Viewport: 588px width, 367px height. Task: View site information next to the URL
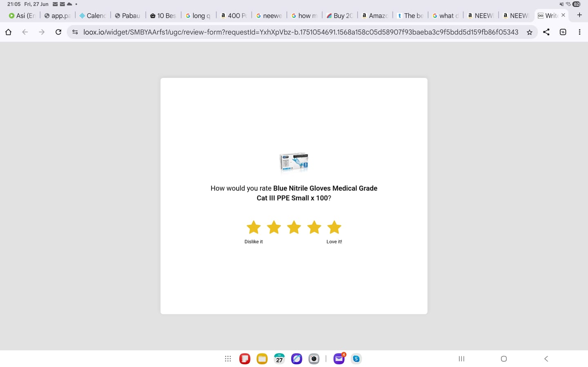click(75, 32)
